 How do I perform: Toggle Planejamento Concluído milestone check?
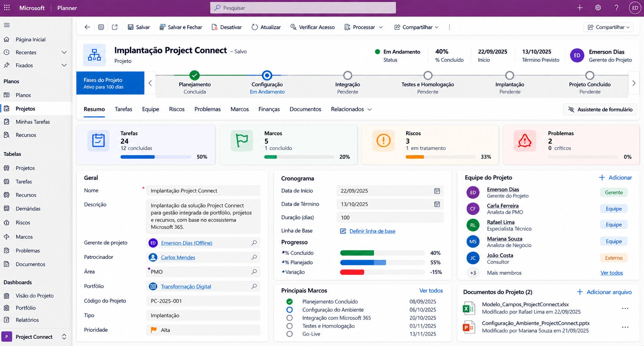289,302
